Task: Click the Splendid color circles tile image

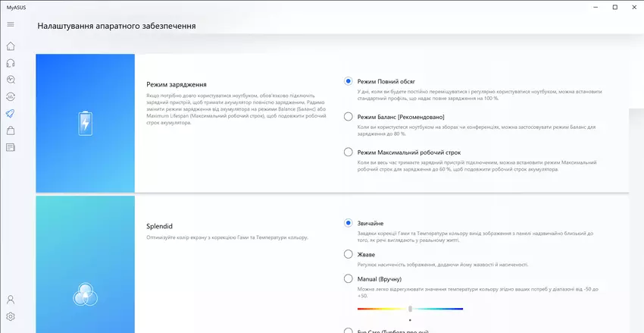Action: point(85,291)
